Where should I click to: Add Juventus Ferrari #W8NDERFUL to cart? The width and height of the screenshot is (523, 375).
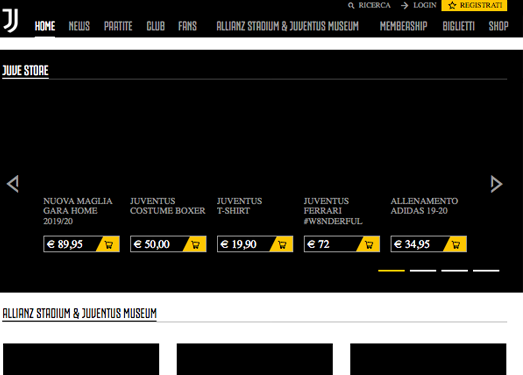coord(369,244)
